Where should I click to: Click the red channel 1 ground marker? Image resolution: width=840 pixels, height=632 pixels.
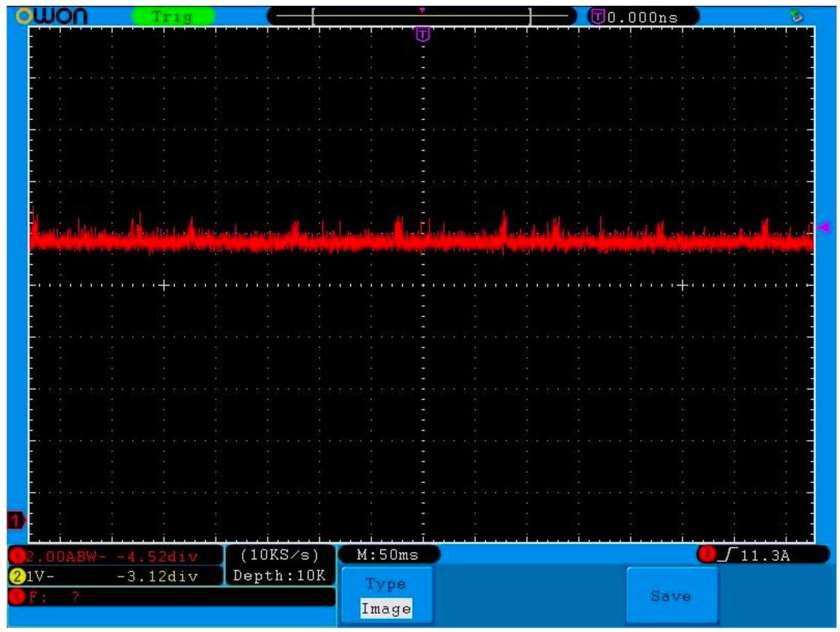16,520
